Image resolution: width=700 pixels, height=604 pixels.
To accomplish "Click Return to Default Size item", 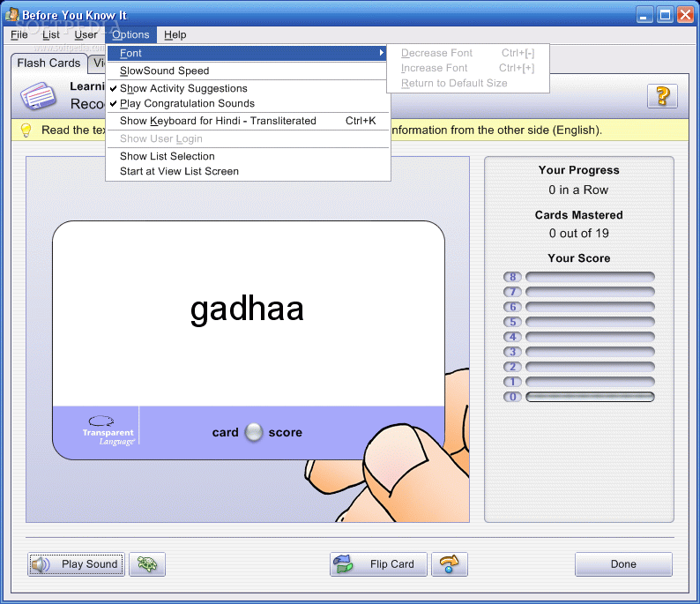I will coord(468,83).
